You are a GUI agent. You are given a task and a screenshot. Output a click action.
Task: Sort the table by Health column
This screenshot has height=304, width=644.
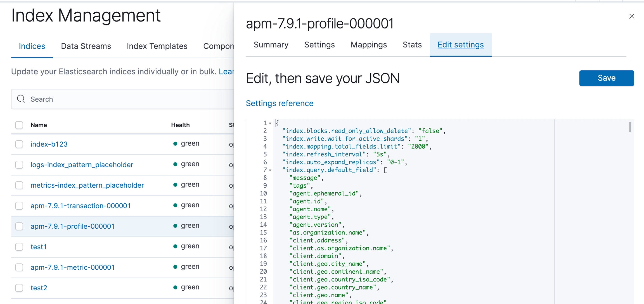[x=180, y=125]
